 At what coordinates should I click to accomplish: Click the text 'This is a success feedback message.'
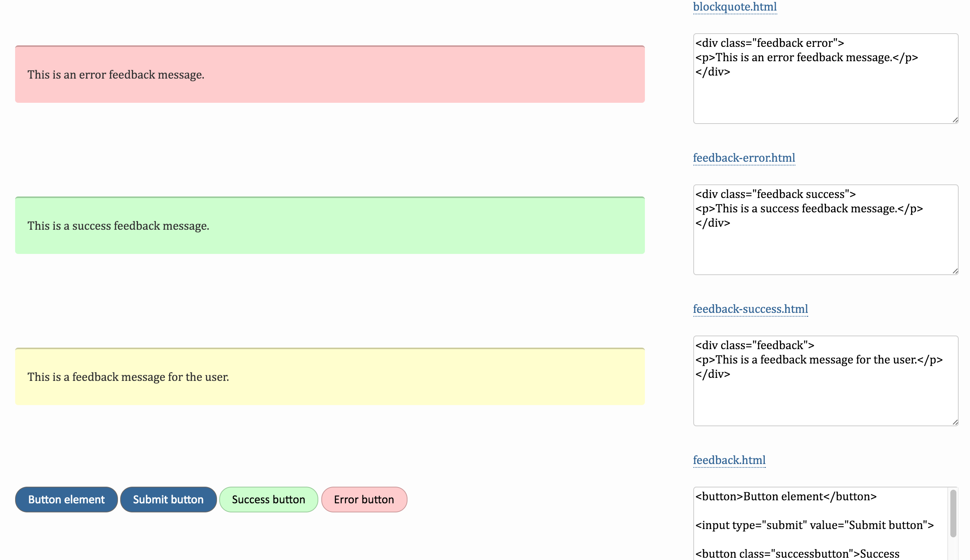click(118, 226)
